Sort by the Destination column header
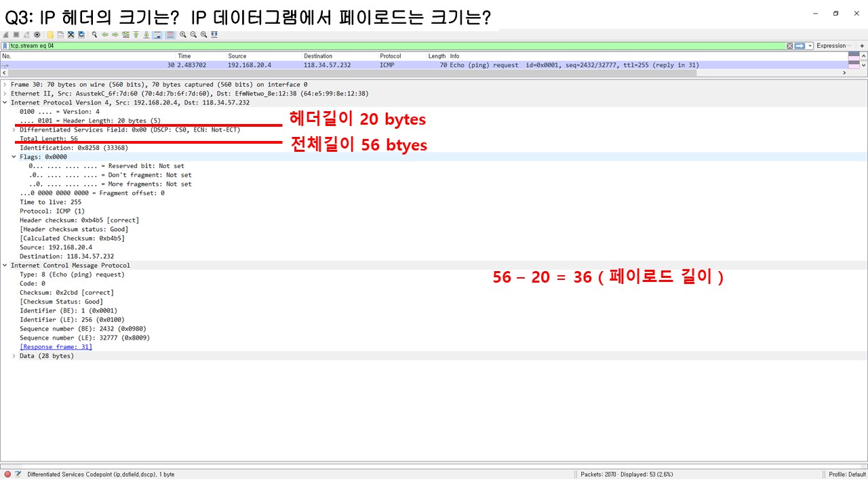Viewport: 868px width, 488px height. [x=340, y=56]
